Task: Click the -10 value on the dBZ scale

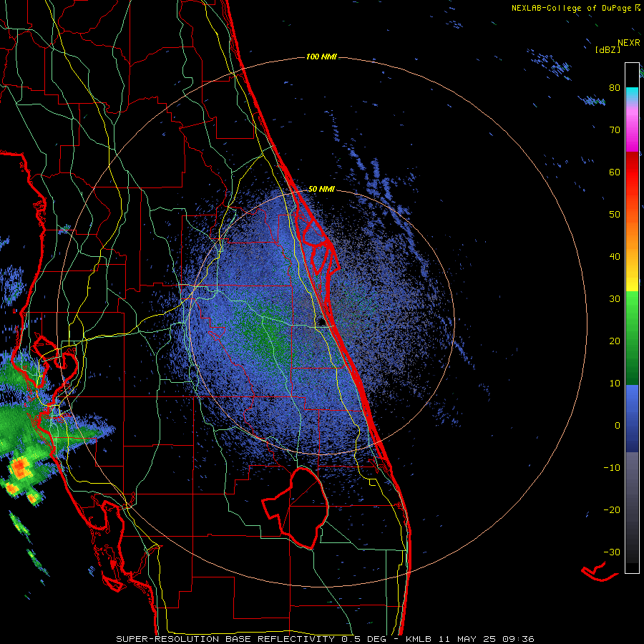Action: tap(612, 468)
